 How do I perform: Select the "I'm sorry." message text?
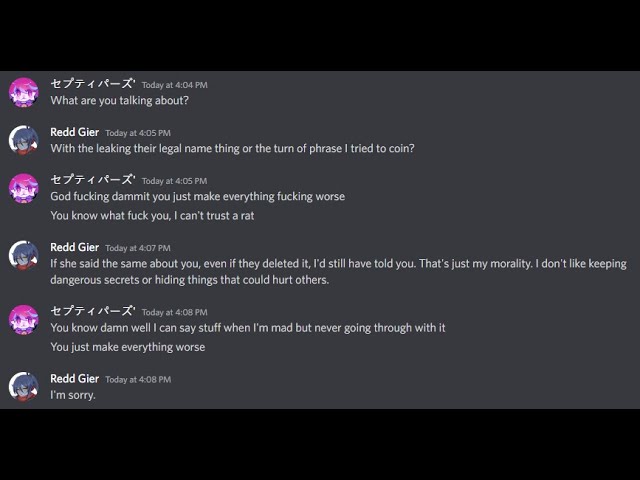[72, 395]
